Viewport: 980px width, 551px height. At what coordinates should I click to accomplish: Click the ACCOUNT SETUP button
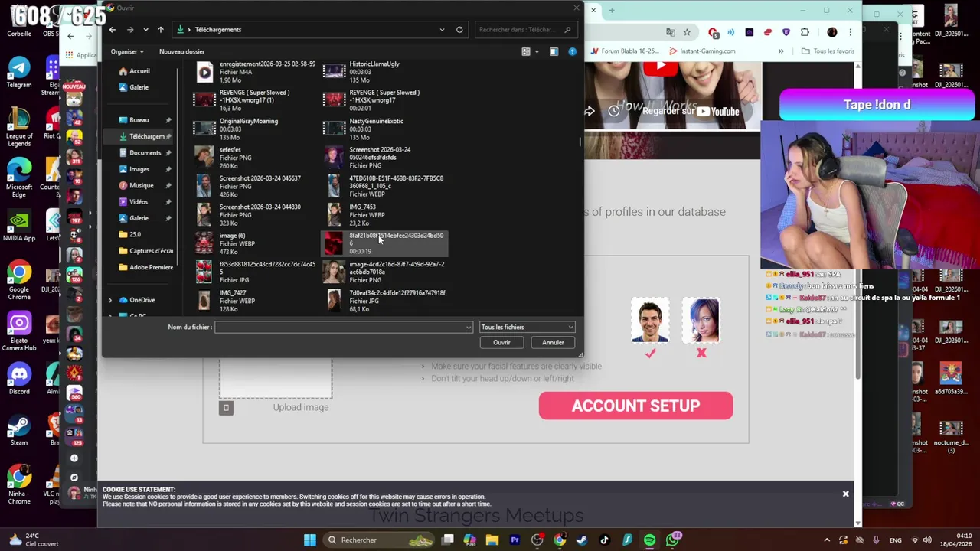pos(635,406)
